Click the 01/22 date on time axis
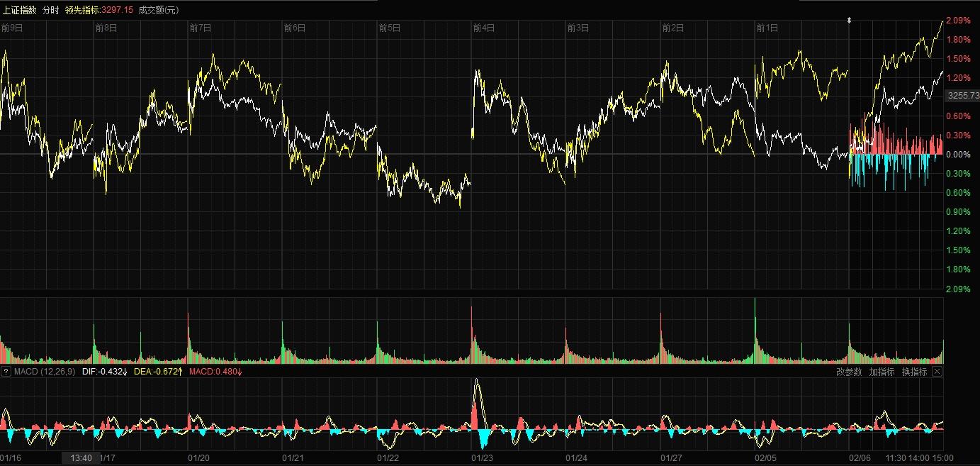Screen dimensions: 980x466 tap(388, 458)
